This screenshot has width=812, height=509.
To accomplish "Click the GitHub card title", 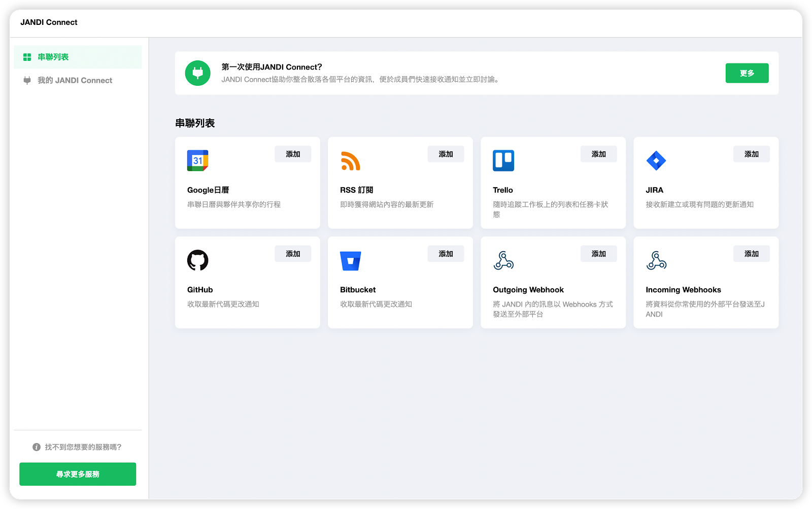I will coord(200,290).
